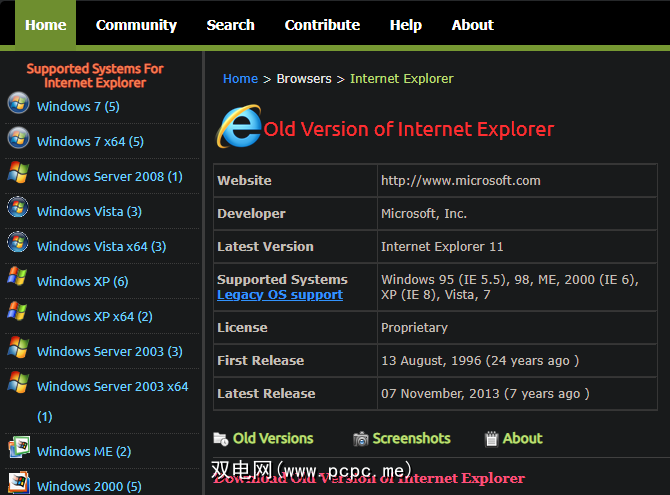The height and width of the screenshot is (495, 670).
Task: Open the Old Versions tab
Action: tap(273, 439)
